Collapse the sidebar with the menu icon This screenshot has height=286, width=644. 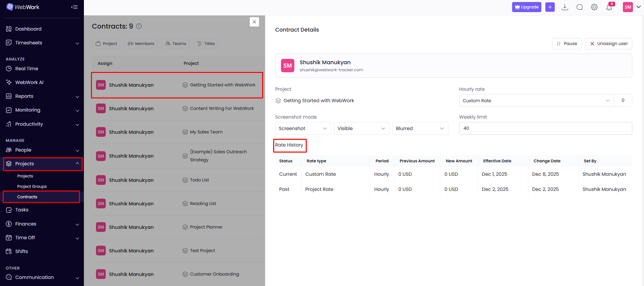click(75, 7)
